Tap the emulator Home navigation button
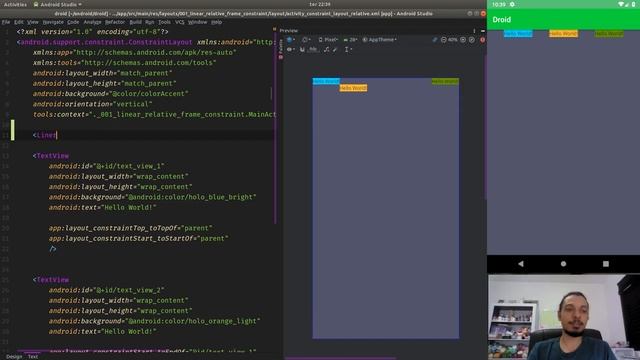This screenshot has width=640, height=360. pyautogui.click(x=563, y=264)
